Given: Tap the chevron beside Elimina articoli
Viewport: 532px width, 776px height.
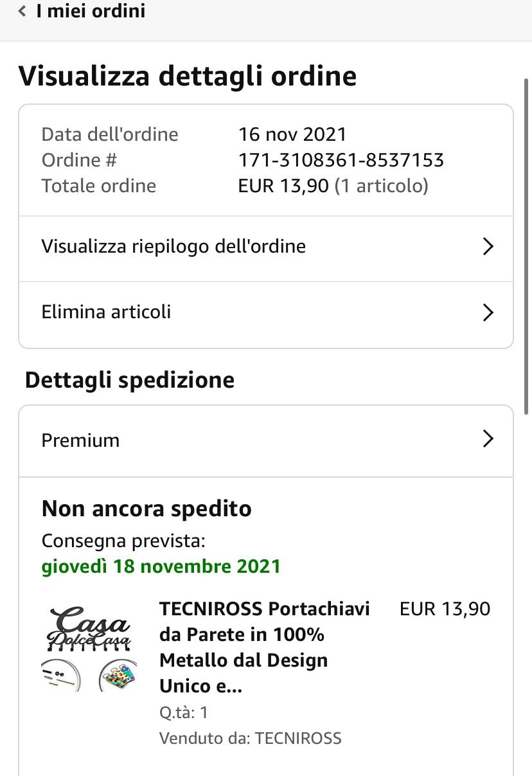Looking at the screenshot, I should (488, 312).
